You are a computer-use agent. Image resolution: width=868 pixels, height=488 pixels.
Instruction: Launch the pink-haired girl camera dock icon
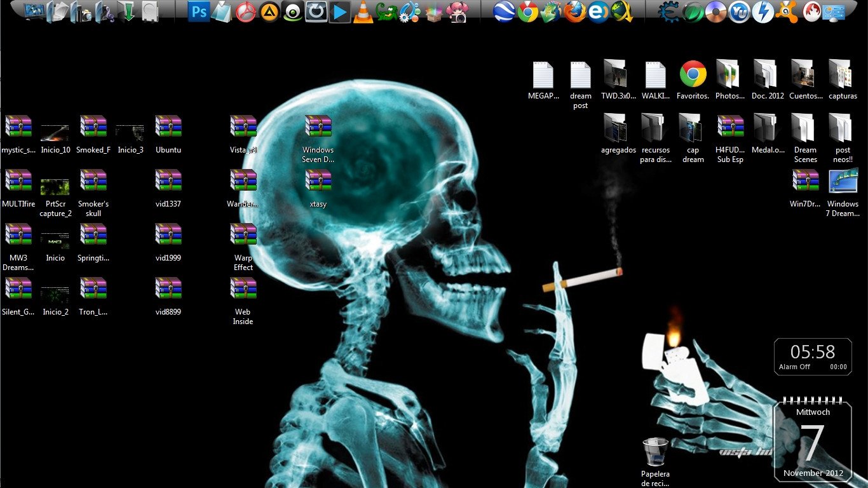(456, 11)
